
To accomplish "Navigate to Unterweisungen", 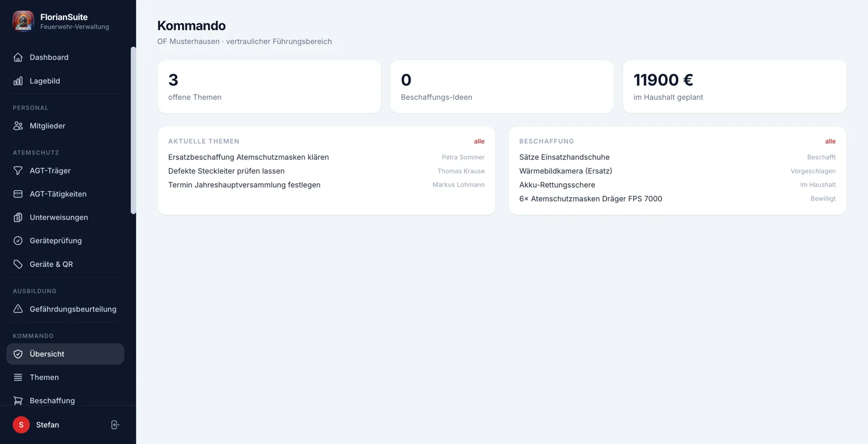I will point(65,217).
